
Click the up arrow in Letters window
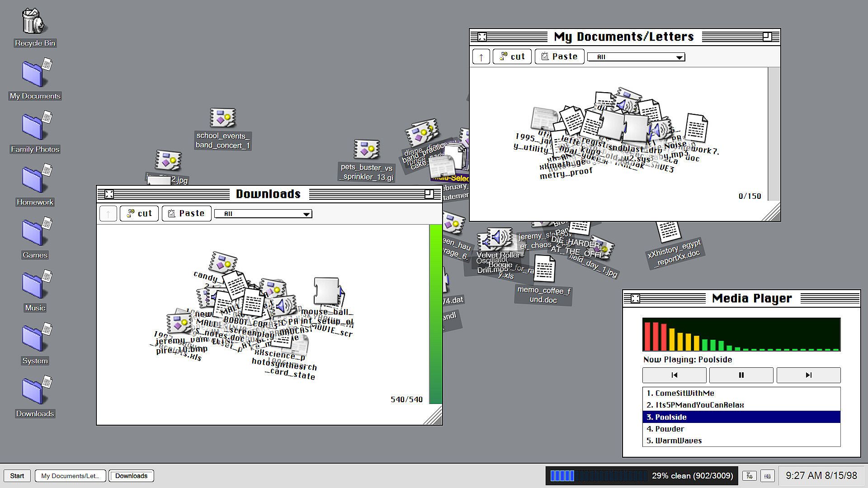pyautogui.click(x=481, y=57)
